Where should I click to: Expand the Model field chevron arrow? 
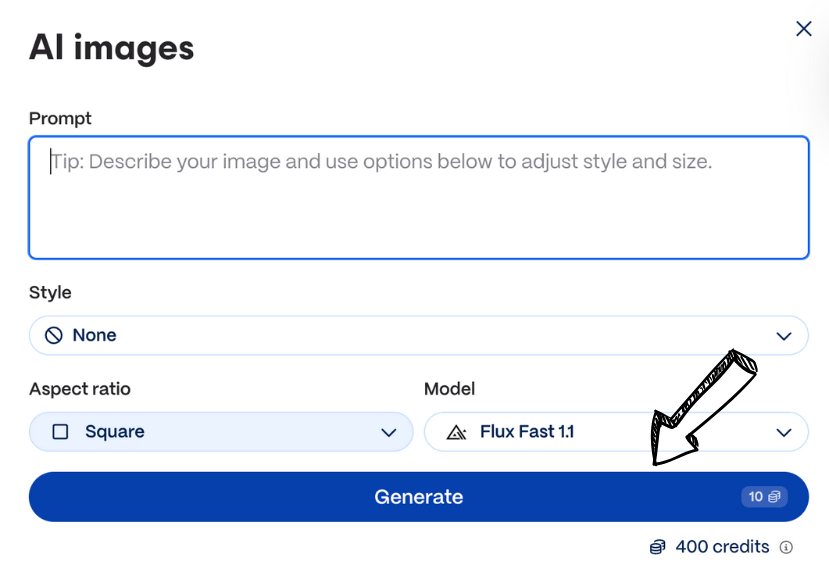coord(783,432)
